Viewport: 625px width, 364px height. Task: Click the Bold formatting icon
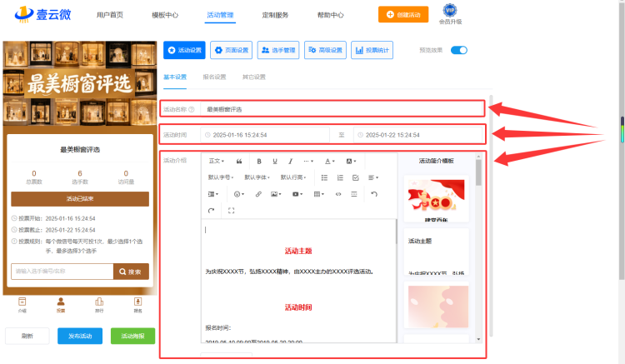click(259, 162)
